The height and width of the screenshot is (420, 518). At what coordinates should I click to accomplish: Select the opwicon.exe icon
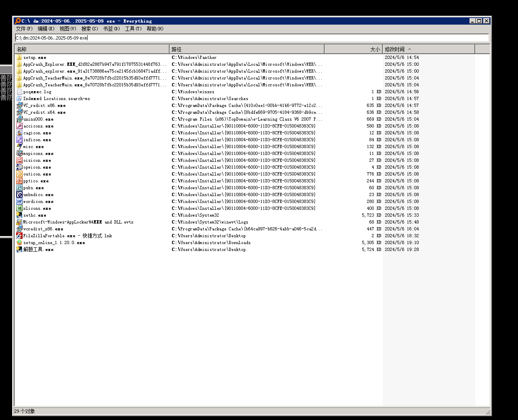[19, 167]
